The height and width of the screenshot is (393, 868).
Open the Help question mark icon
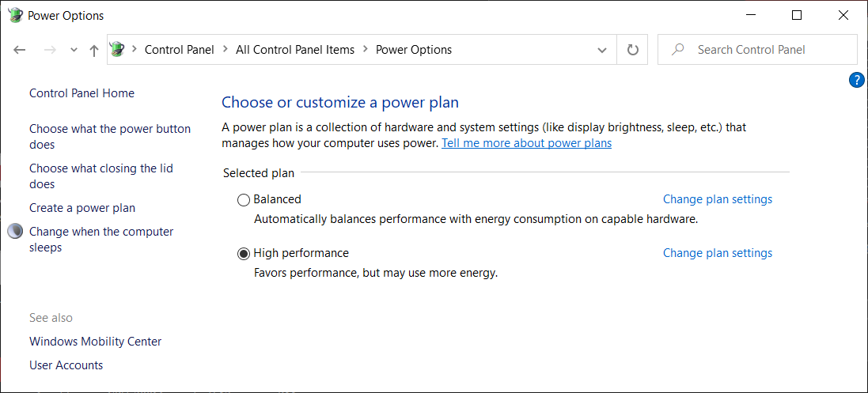pos(856,80)
